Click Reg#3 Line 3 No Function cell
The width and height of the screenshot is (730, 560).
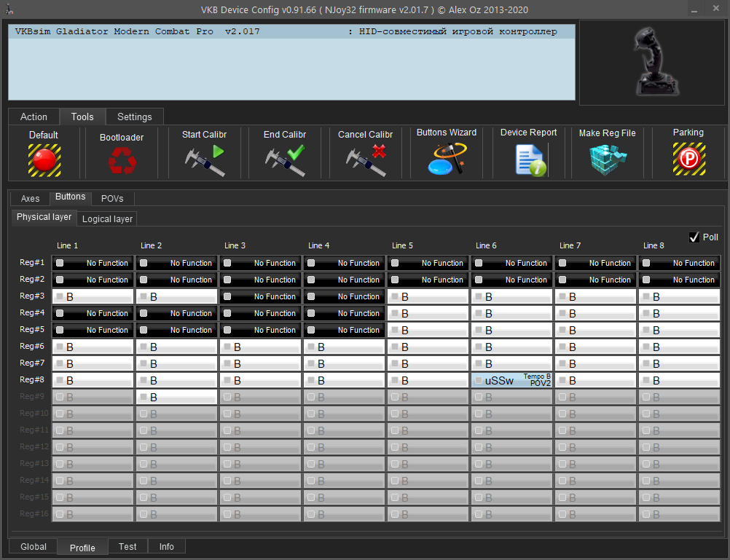point(260,296)
